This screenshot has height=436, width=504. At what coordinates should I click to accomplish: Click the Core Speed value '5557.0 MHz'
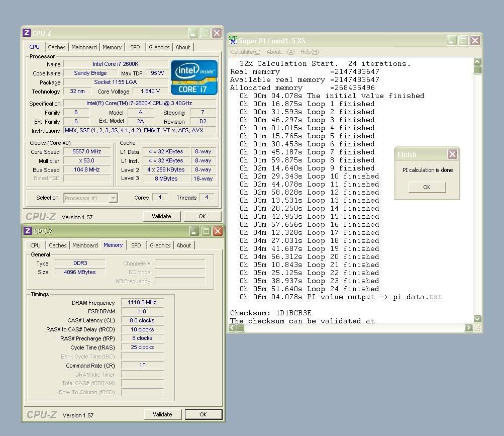point(87,151)
